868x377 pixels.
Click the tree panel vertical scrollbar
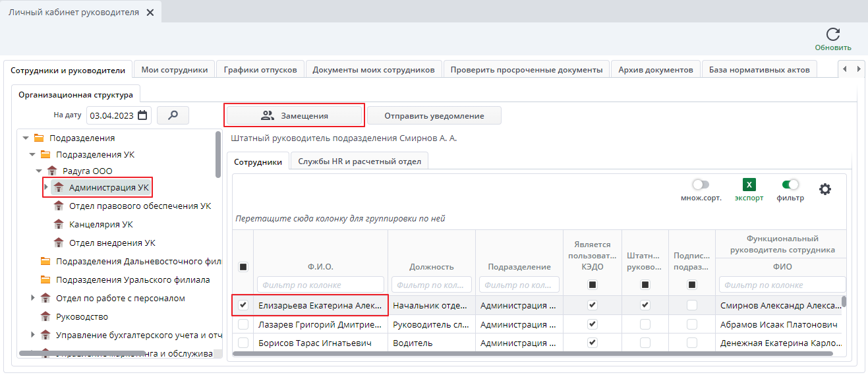(x=218, y=154)
